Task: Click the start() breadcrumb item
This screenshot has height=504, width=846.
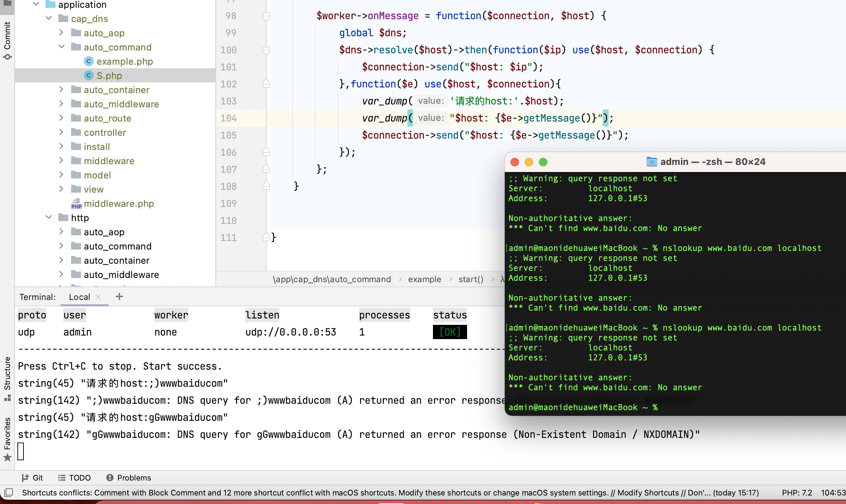Action: click(x=471, y=279)
